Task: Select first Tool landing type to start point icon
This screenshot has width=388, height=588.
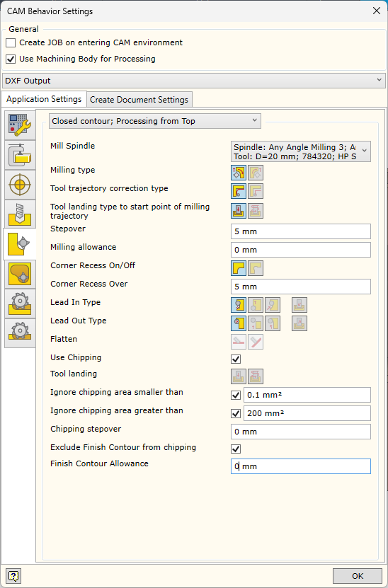Action: point(239,211)
